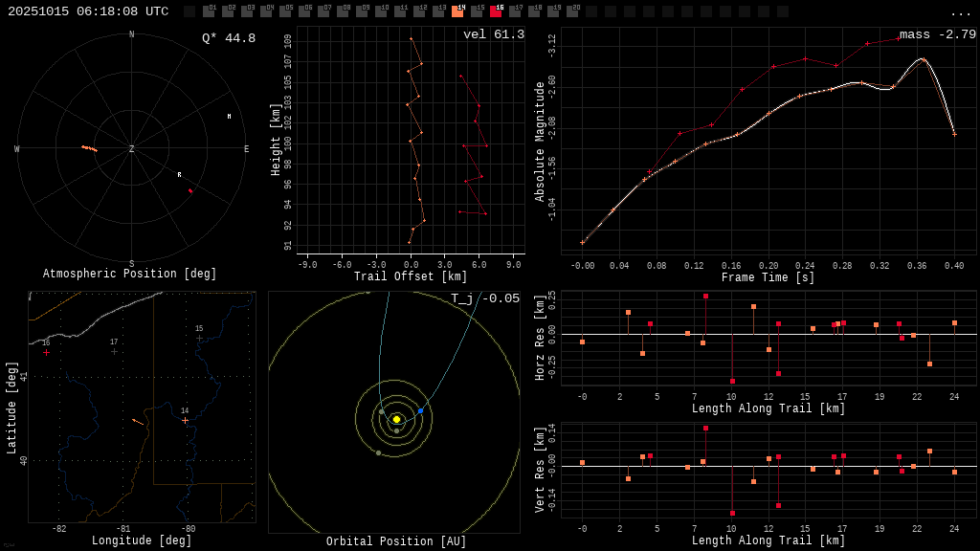The width and height of the screenshot is (980, 551).
Task: Click the Z zenith marker in polar plot
Action: pos(132,149)
